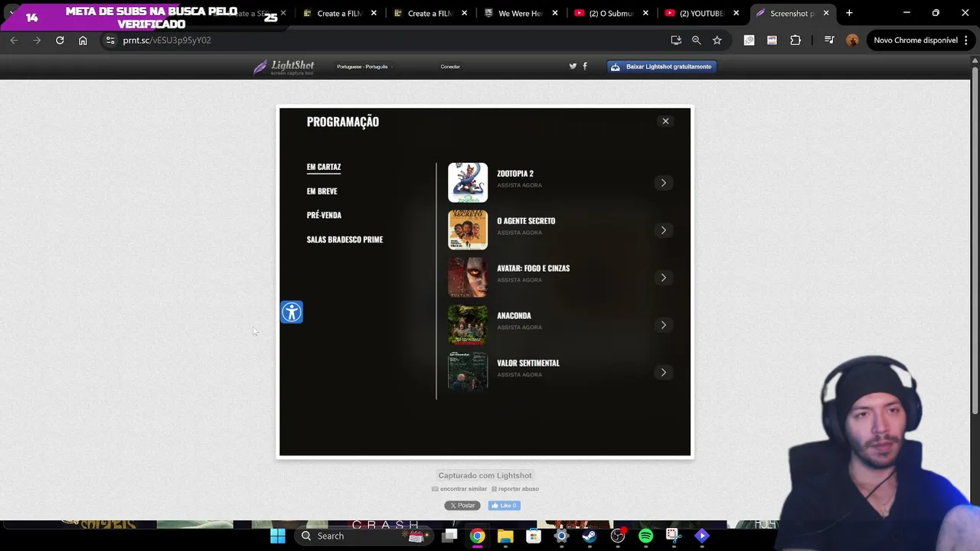980x551 pixels.
Task: Open the Portuguese - Português language dropdown
Action: (x=364, y=67)
